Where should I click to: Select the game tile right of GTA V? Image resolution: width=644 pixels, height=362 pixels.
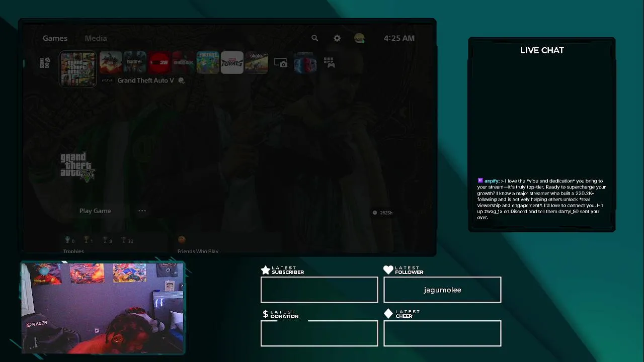point(111,63)
